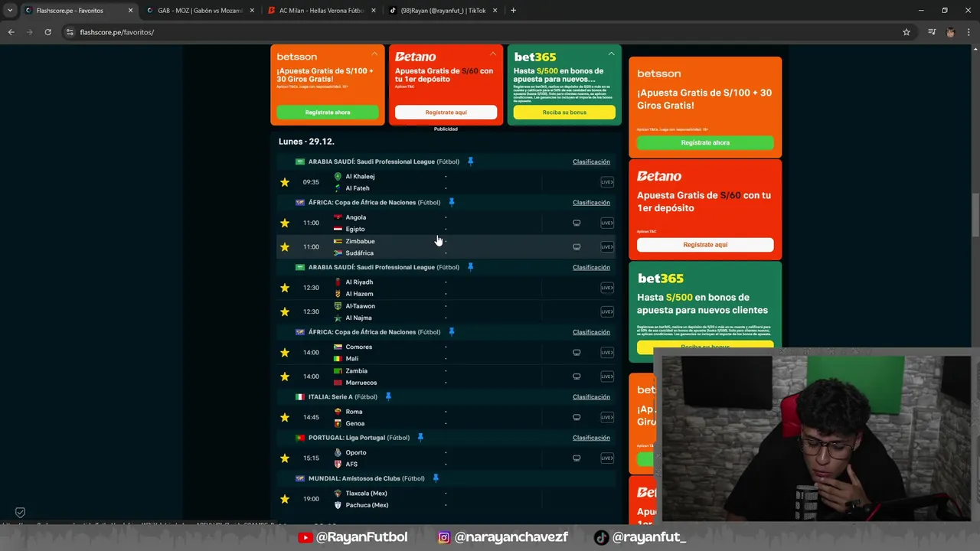The width and height of the screenshot is (980, 551).
Task: Open TV icon for Angola vs Egipto
Action: [x=577, y=223]
